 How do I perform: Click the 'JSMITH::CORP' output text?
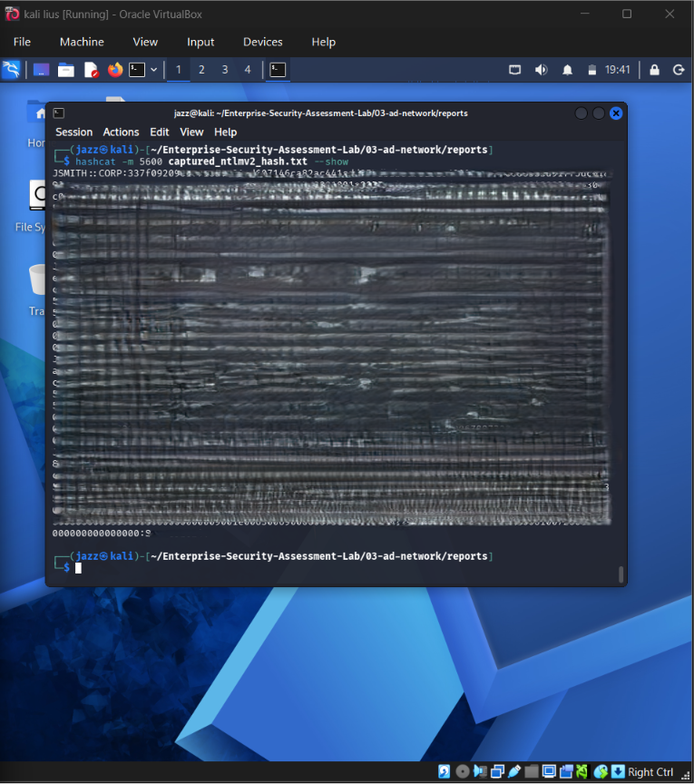click(85, 173)
